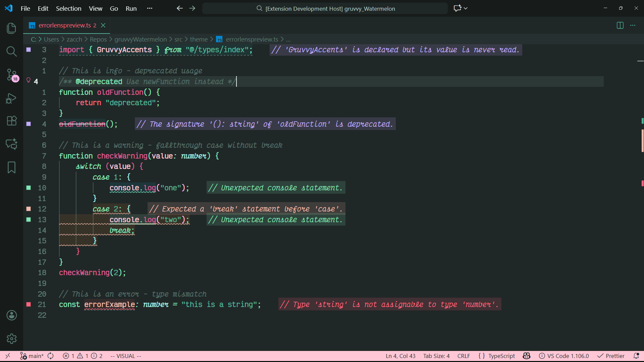
Task: Click the Accounts icon in the activity bar
Action: point(11,315)
